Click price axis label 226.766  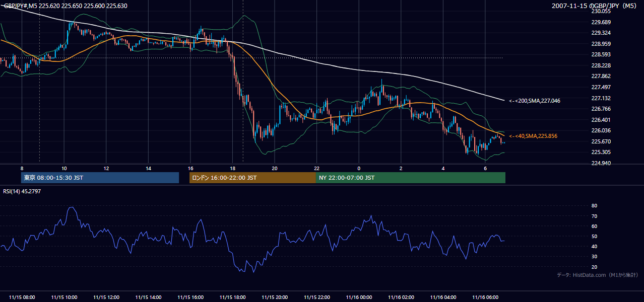tap(601, 109)
